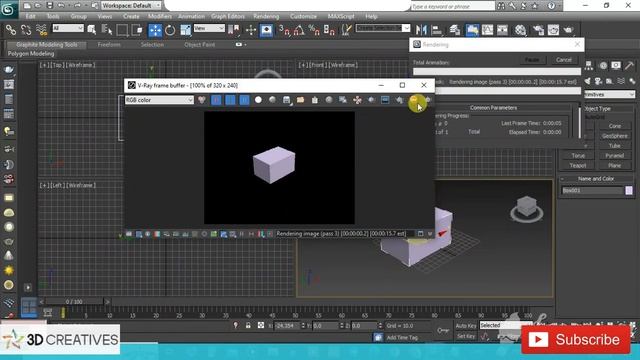
Task: Activate the Select Object tool
Action: 92,30
